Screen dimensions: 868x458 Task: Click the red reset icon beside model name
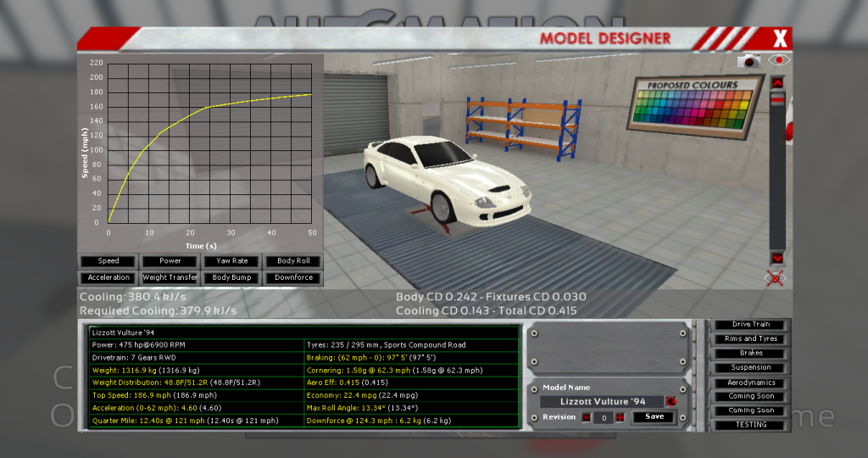[x=671, y=401]
